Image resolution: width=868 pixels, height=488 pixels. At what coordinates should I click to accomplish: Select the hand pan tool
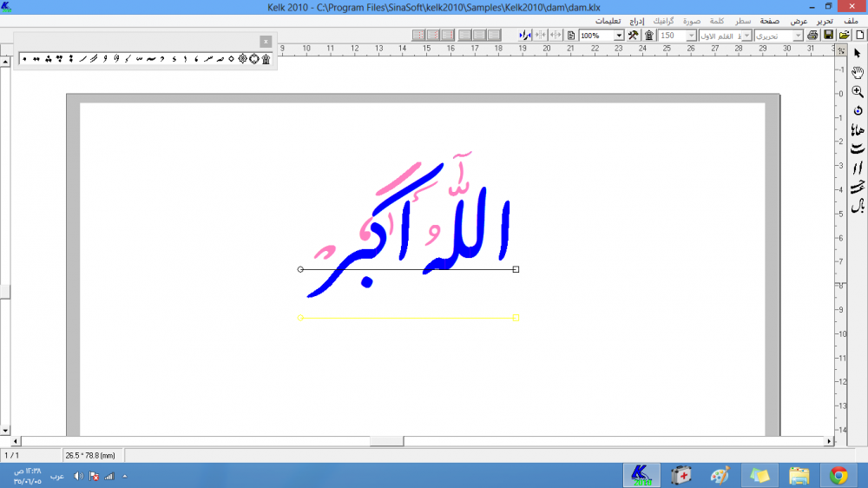[858, 72]
